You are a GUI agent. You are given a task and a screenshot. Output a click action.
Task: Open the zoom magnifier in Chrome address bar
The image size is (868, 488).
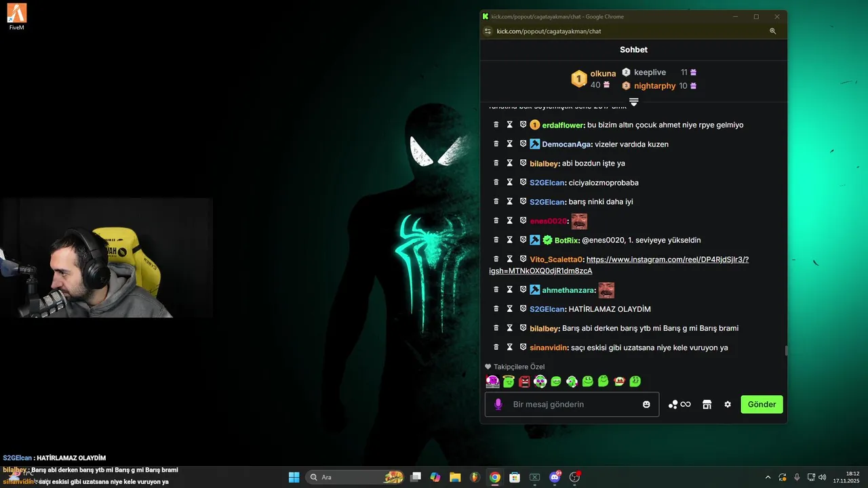(772, 31)
